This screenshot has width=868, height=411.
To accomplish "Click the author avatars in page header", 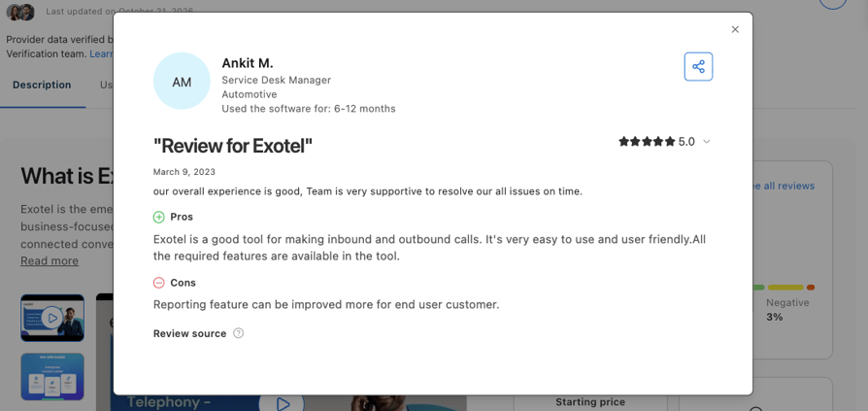I will pyautogui.click(x=20, y=12).
